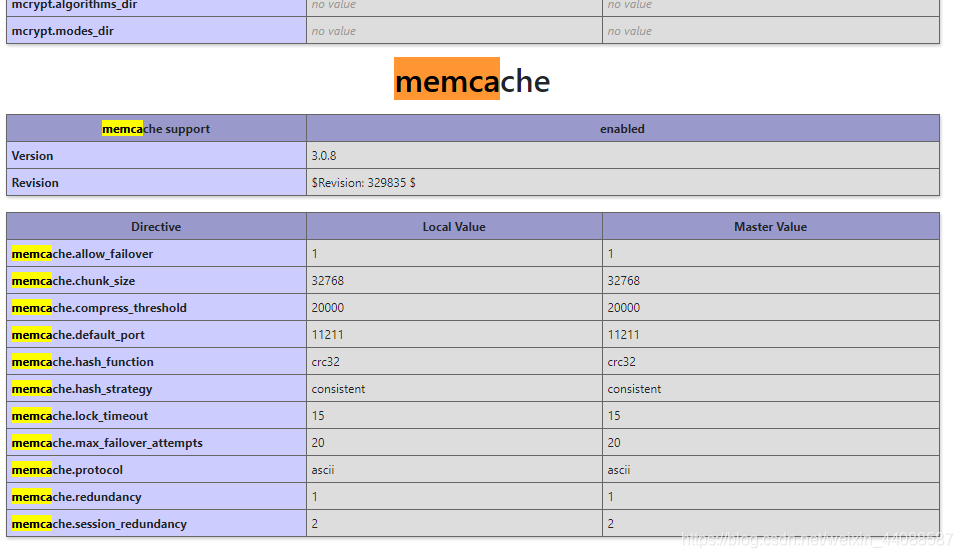Click the mcrypt.modes_dir directive name
Image resolution: width=963 pixels, height=558 pixels.
pyautogui.click(x=62, y=31)
